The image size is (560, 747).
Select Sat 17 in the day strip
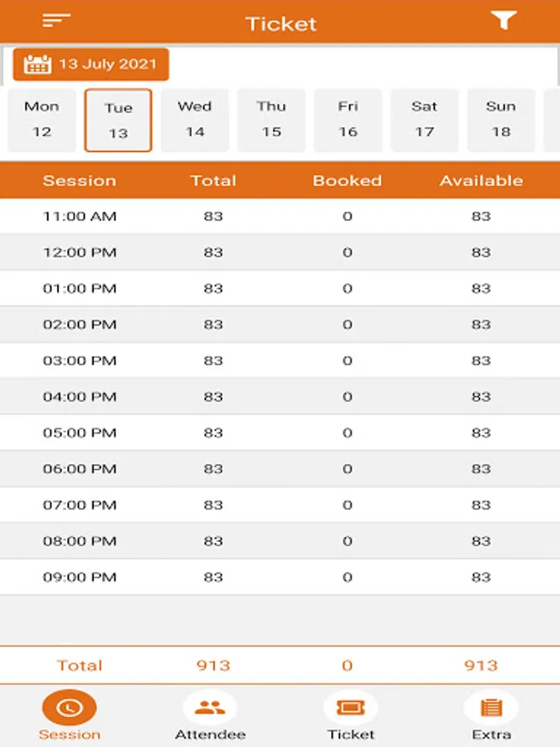[x=424, y=120]
